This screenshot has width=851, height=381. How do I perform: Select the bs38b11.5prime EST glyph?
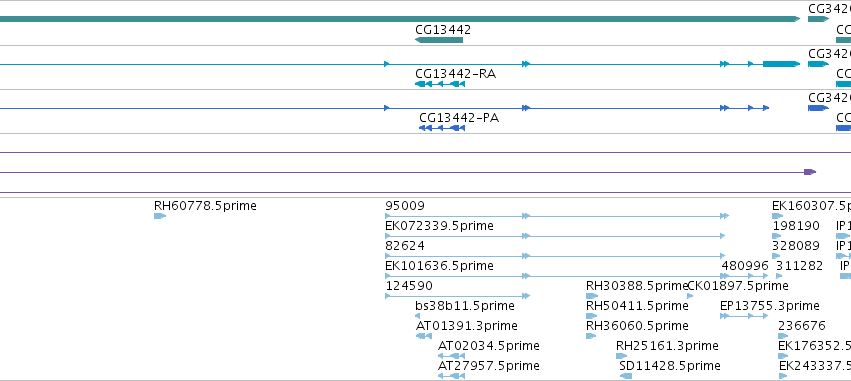[x=417, y=316]
